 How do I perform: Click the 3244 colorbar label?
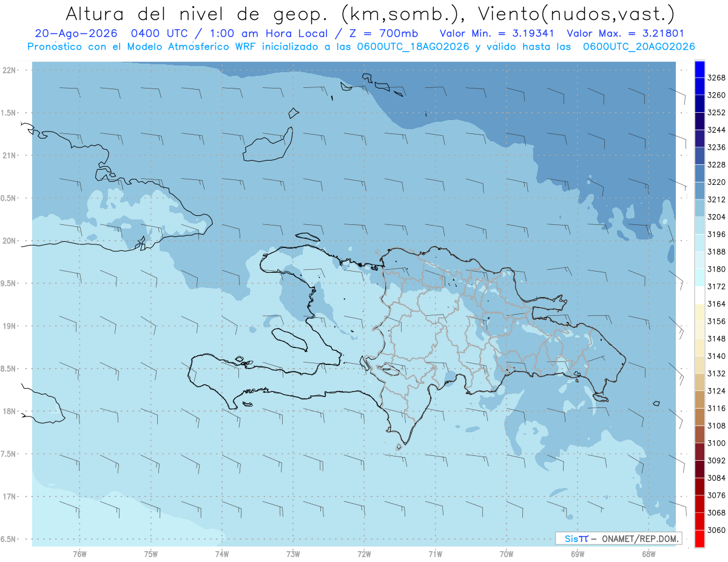point(716,130)
